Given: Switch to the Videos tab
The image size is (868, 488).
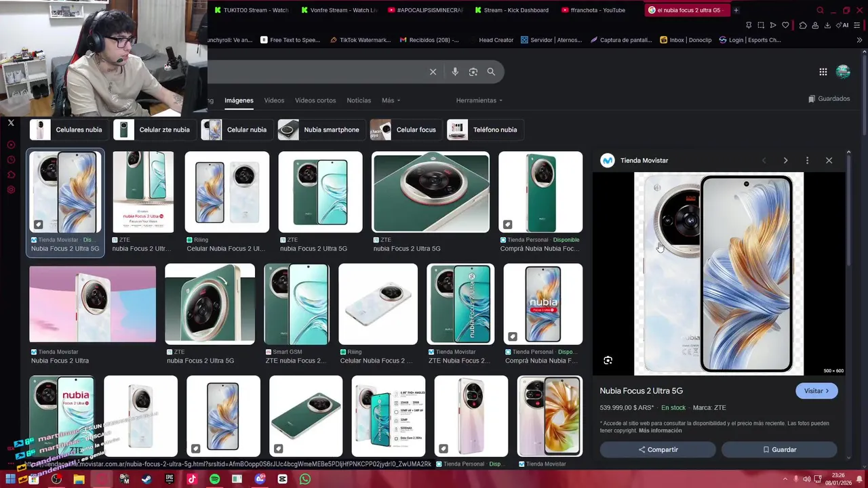Looking at the screenshot, I should [x=274, y=100].
